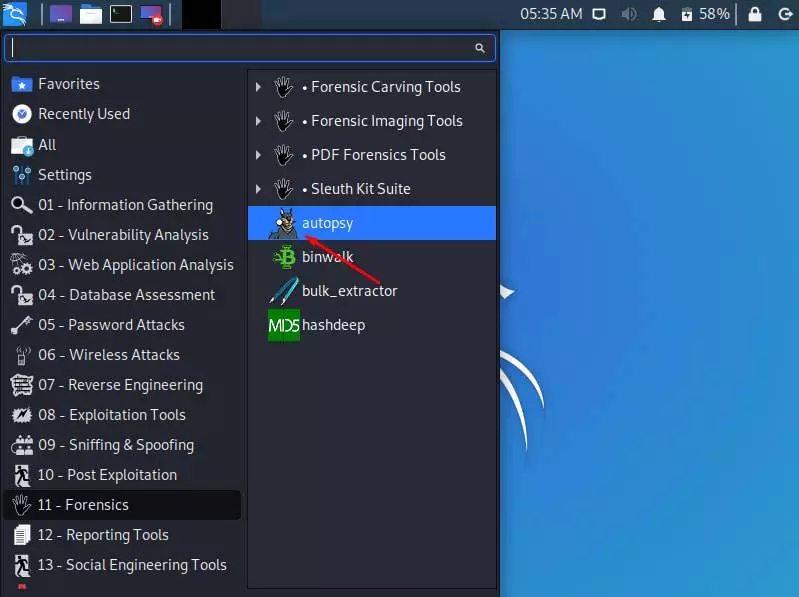Click the lock screen icon in the panel
The image size is (799, 597).
pos(755,14)
